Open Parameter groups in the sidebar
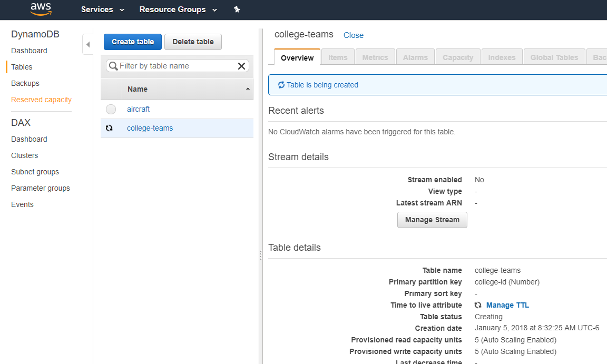Screen dimensions: 607x364 tap(41, 188)
